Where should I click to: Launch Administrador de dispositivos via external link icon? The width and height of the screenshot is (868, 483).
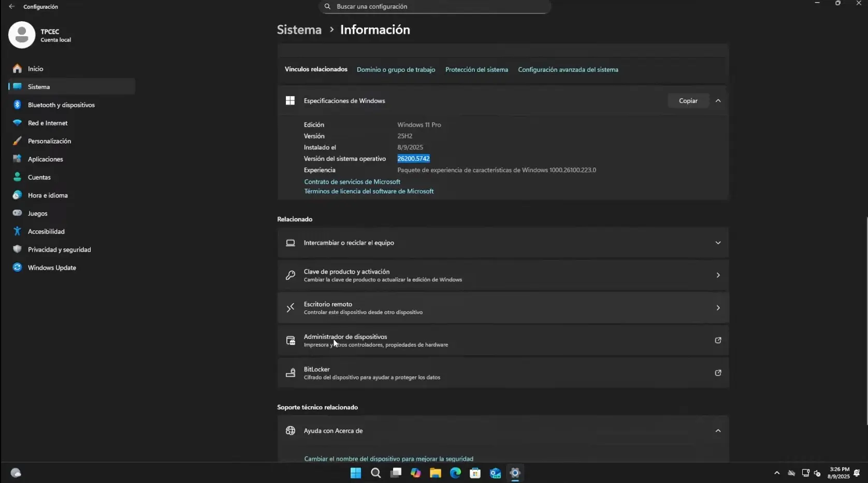point(718,340)
